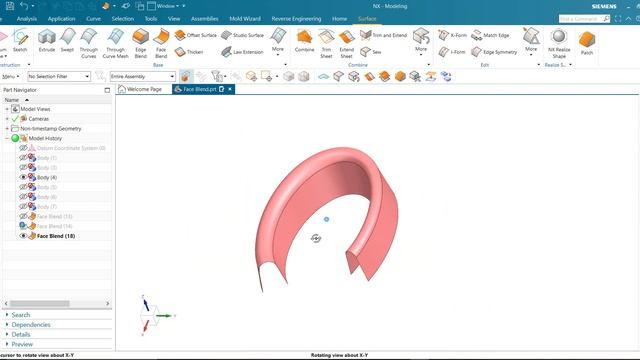This screenshot has height=360, width=640.
Task: Click the Undo arrow in title bar
Action: 24,6
